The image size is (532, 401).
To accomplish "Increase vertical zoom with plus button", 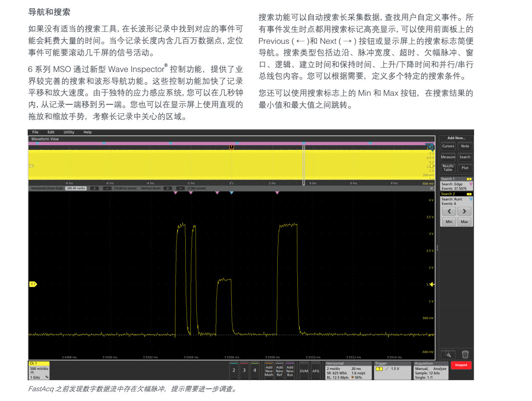I will point(167,188).
